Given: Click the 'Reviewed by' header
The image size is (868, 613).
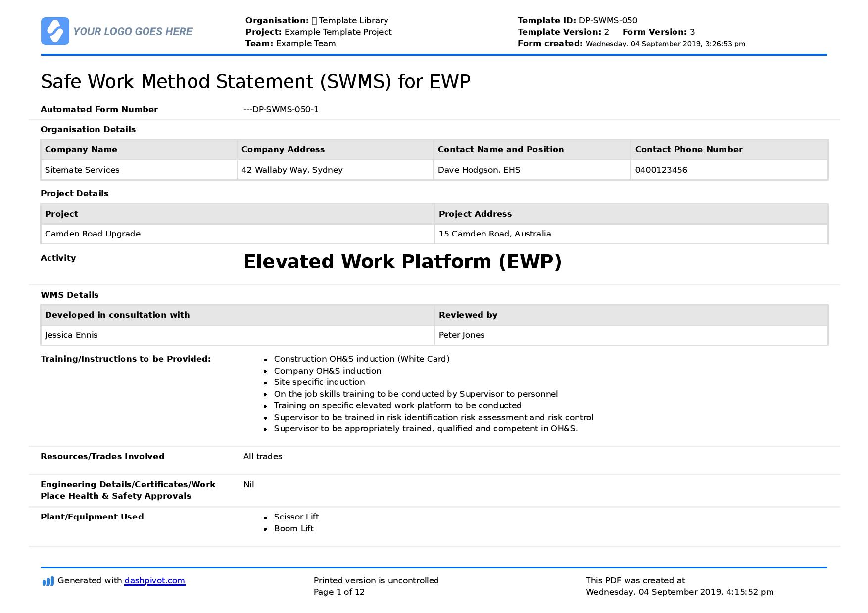Looking at the screenshot, I should click(631, 315).
